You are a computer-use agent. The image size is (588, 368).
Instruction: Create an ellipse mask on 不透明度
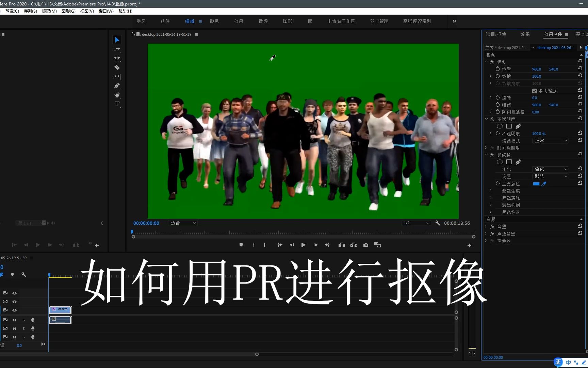(x=500, y=126)
